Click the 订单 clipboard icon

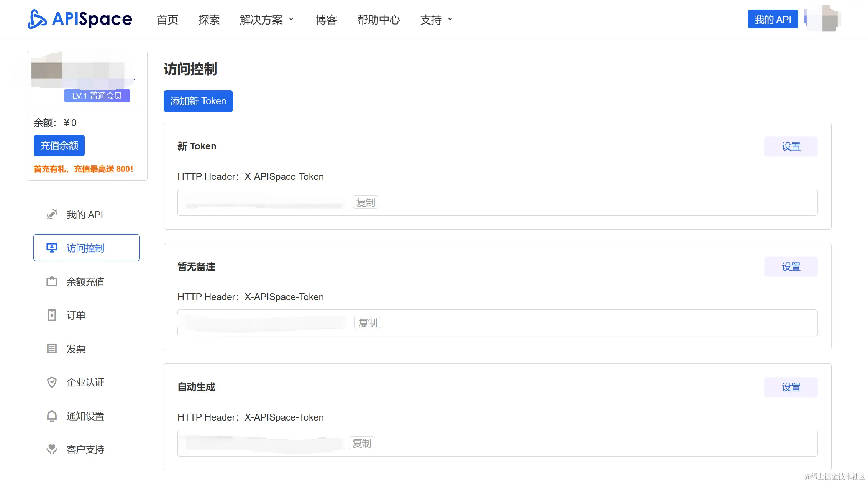52,315
